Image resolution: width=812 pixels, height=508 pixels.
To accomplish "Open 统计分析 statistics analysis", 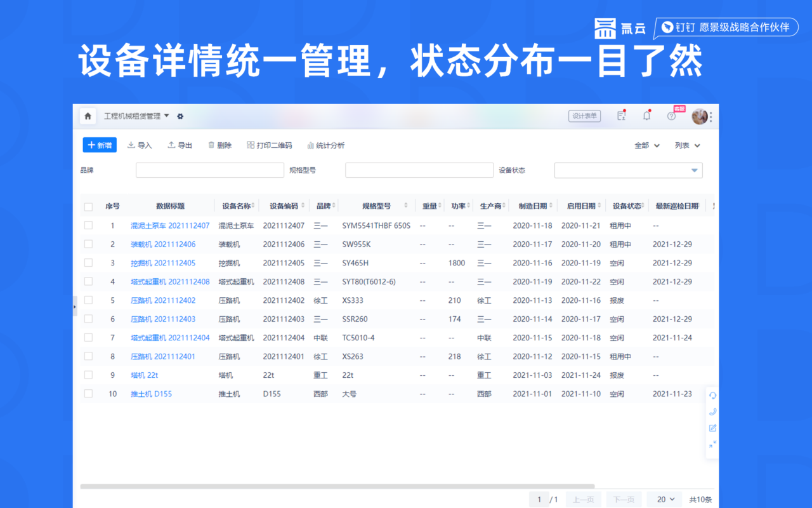I will pyautogui.click(x=325, y=145).
